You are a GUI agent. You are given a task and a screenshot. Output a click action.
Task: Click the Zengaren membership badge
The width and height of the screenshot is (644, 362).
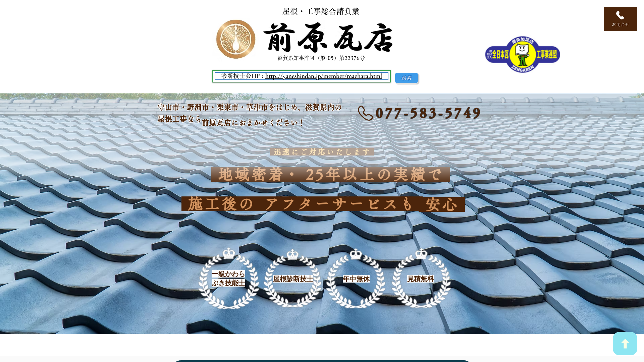point(522,54)
